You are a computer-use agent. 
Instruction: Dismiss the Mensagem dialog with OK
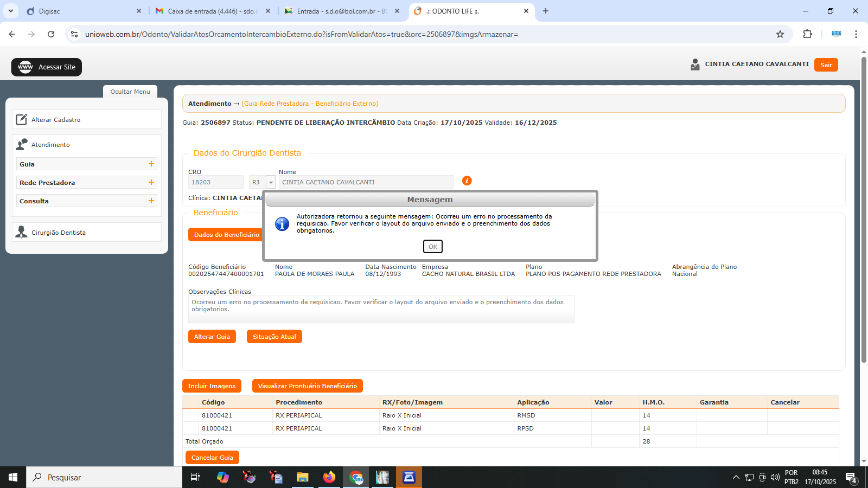click(x=432, y=247)
